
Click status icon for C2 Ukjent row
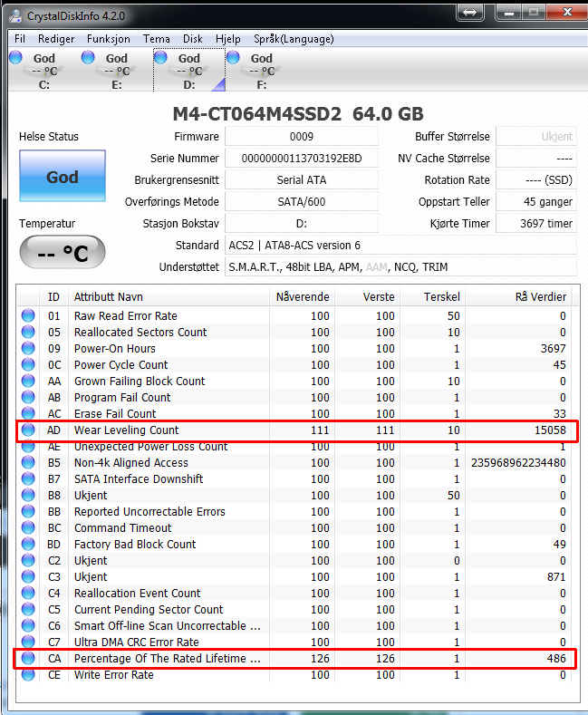tap(28, 560)
